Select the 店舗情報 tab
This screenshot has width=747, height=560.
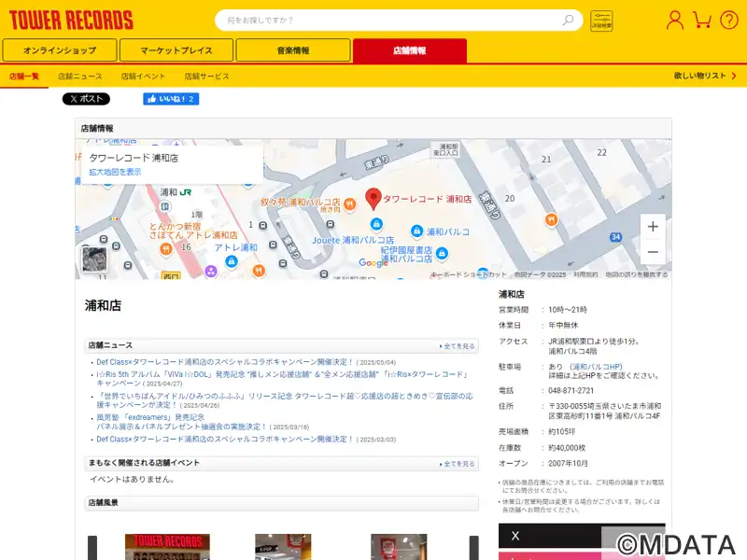[x=410, y=50]
